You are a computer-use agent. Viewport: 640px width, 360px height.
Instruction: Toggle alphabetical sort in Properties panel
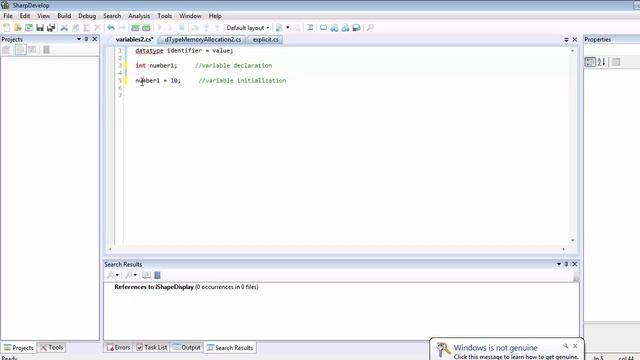coord(602,62)
